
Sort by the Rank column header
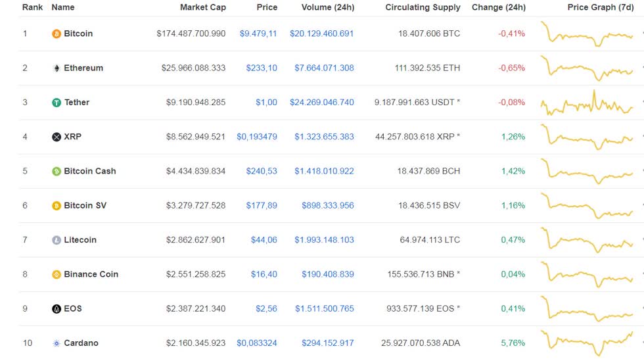[32, 7]
